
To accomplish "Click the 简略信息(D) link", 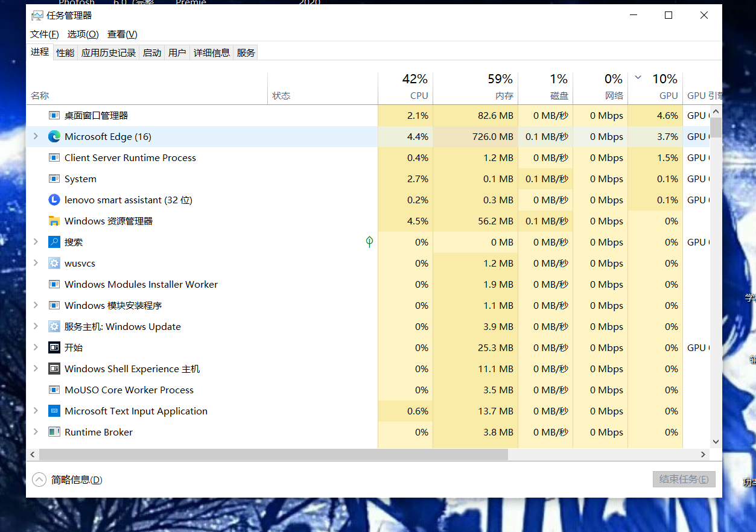I will pos(77,480).
